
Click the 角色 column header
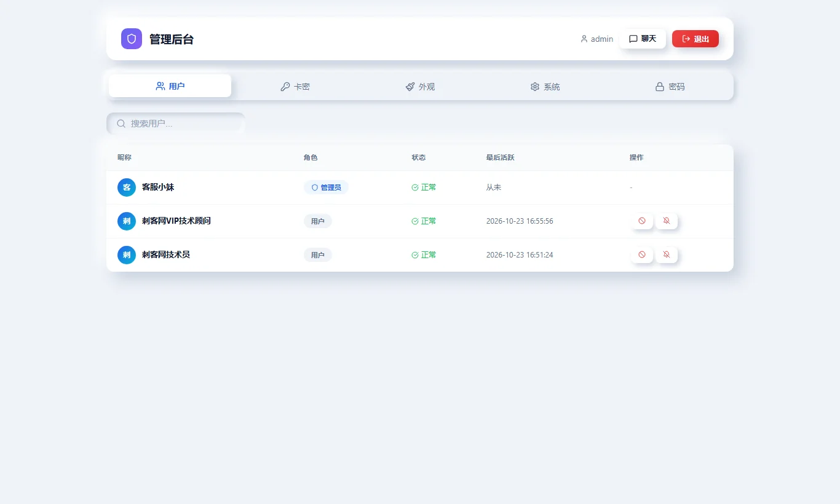(x=311, y=158)
